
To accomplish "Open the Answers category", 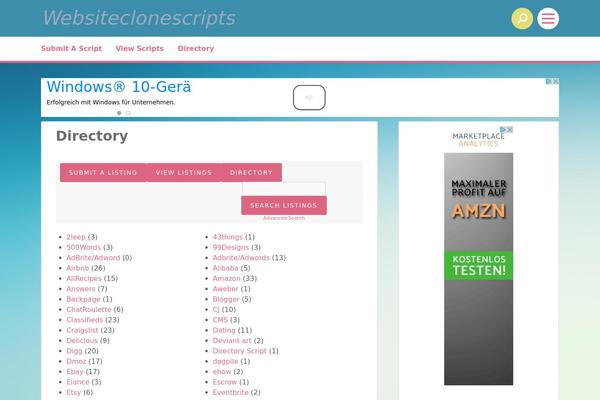I will [x=81, y=289].
